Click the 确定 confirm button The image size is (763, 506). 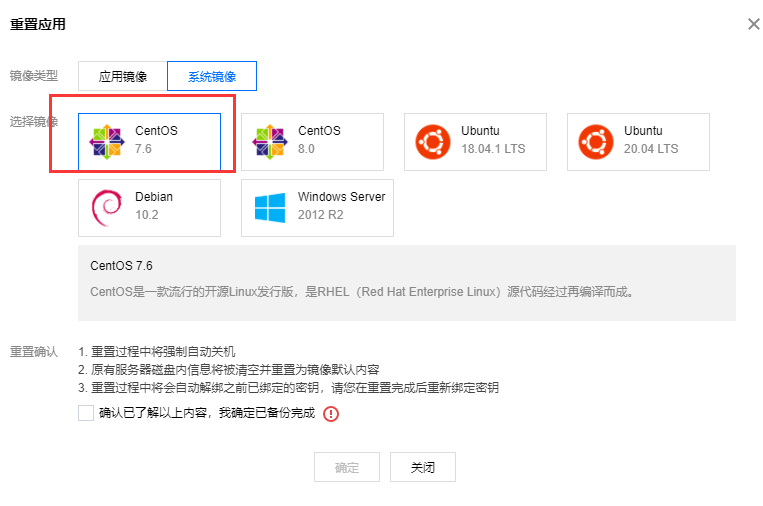coord(347,467)
